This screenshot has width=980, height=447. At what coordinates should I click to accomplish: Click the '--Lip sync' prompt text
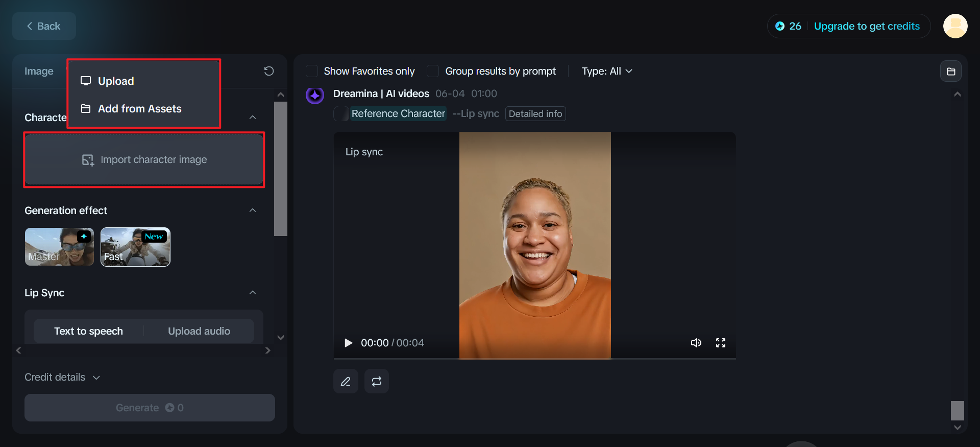476,113
